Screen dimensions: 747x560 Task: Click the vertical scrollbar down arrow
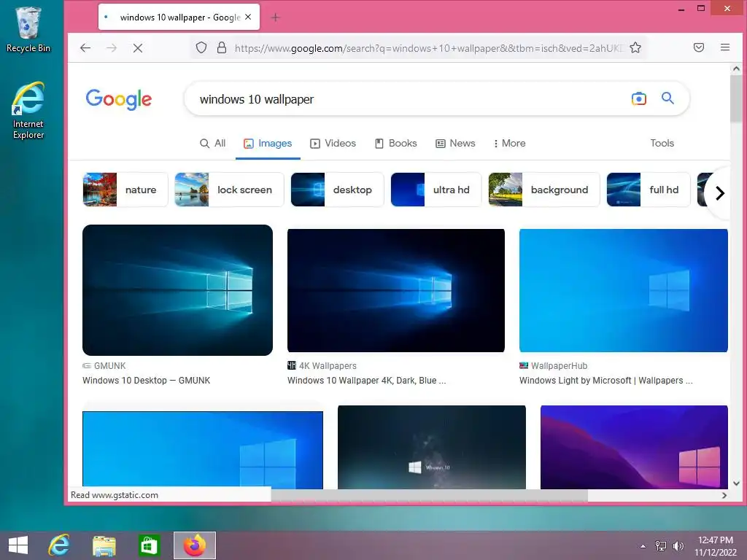737,483
